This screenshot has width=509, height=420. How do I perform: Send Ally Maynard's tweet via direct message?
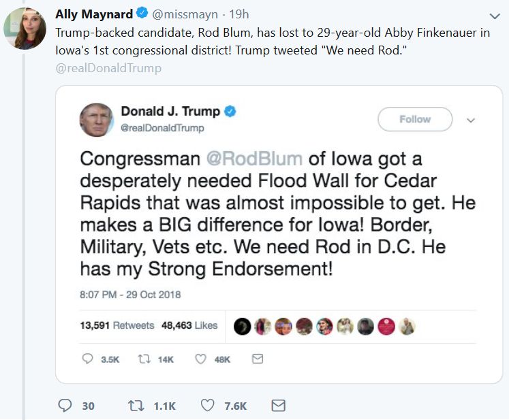278,406
